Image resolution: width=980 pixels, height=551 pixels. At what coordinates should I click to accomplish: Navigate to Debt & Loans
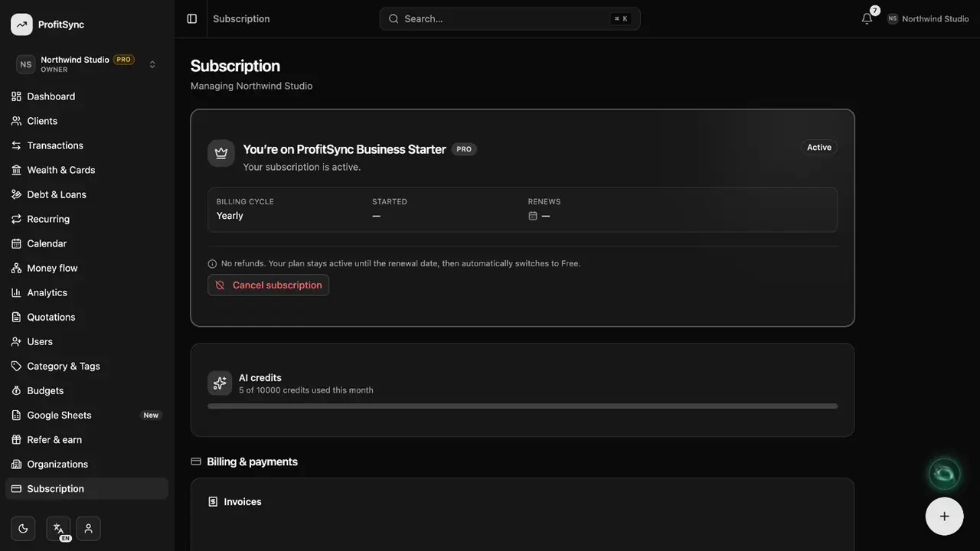(87, 194)
